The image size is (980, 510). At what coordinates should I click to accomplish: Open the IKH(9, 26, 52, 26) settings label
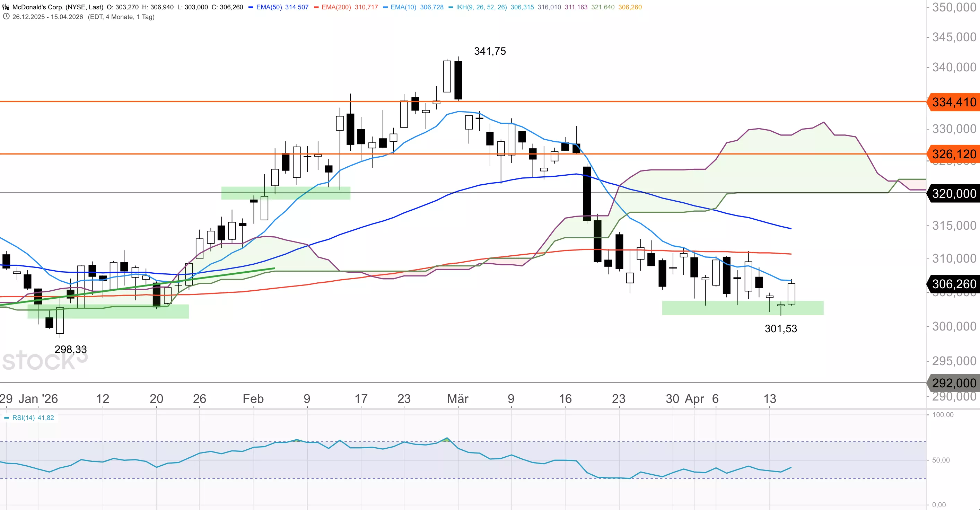click(x=481, y=7)
